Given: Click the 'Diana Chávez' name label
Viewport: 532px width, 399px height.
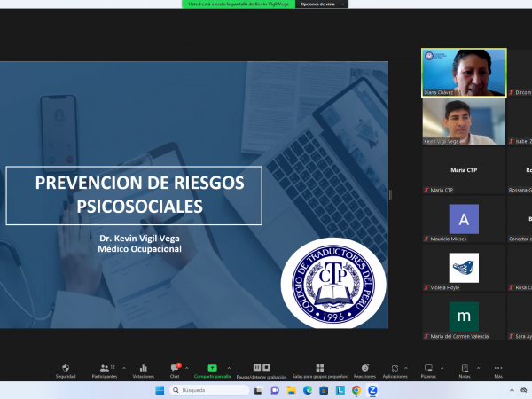Looking at the screenshot, I should pyautogui.click(x=438, y=92).
